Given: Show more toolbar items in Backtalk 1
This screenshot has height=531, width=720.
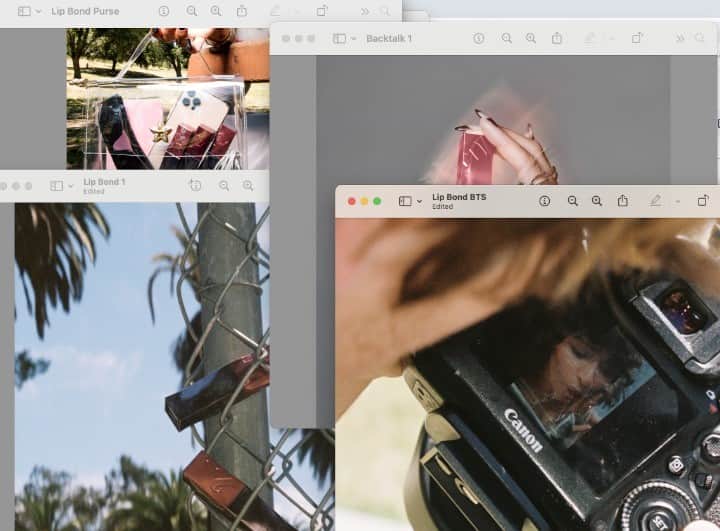Looking at the screenshot, I should coord(680,39).
